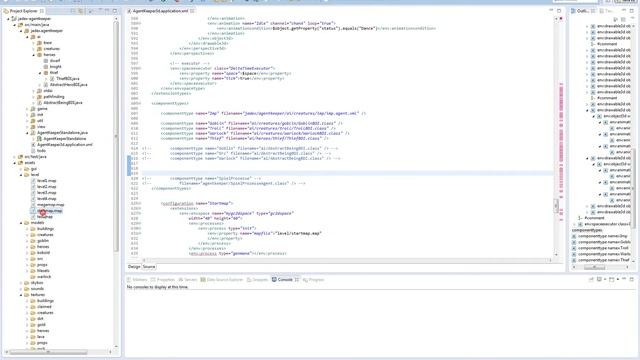Image resolution: width=640 pixels, height=360 pixels.
Task: Expand the gui folder under assets
Action: (x=21, y=169)
